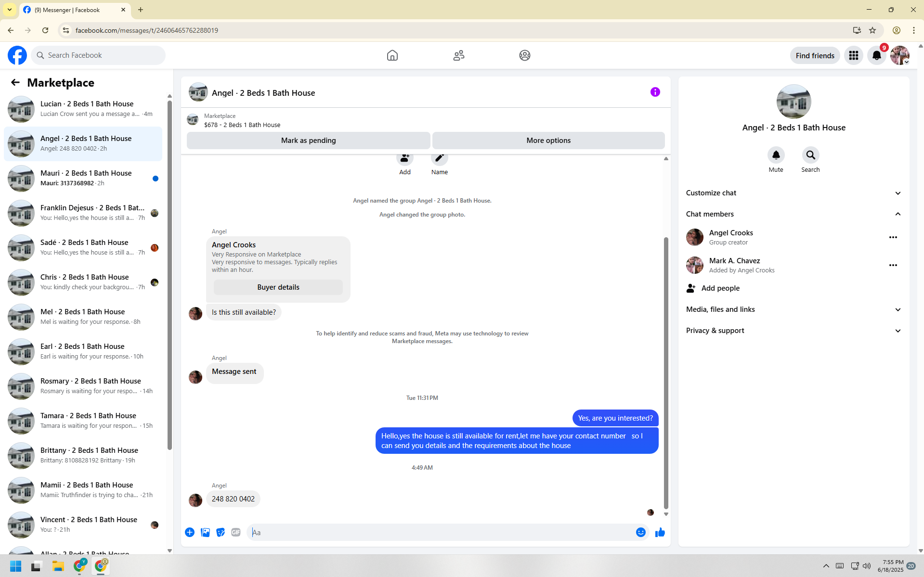Screen dimensions: 924x577
Task: Mute the conversation with the bell icon
Action: [776, 155]
